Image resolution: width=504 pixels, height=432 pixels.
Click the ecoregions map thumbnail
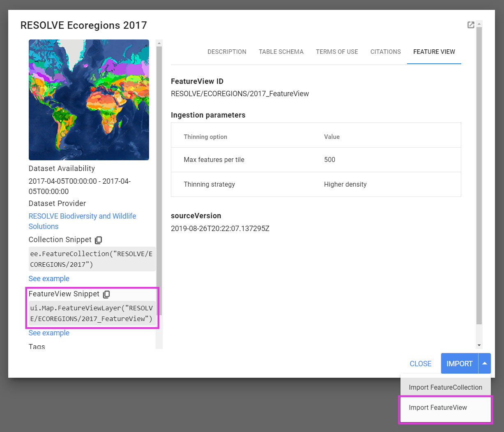(89, 100)
